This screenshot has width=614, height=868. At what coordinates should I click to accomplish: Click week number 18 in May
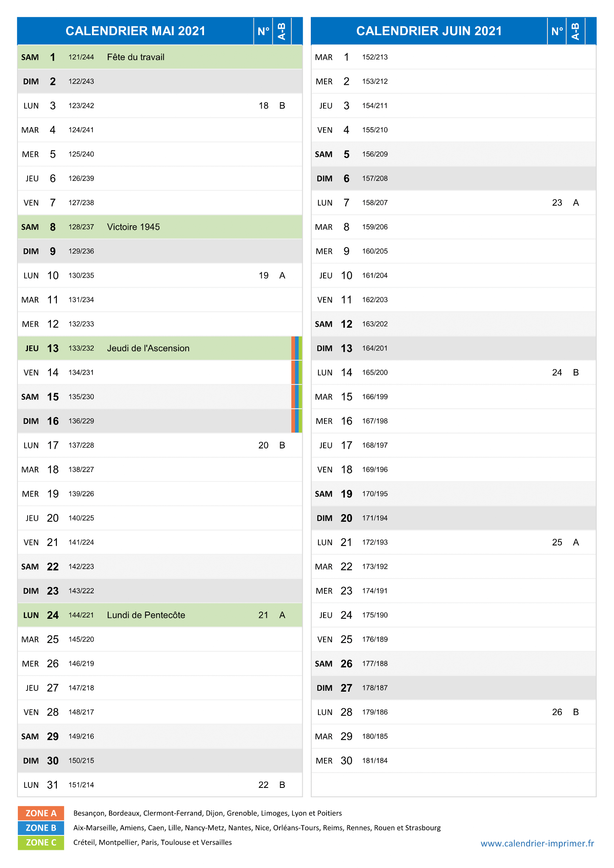[x=263, y=106]
